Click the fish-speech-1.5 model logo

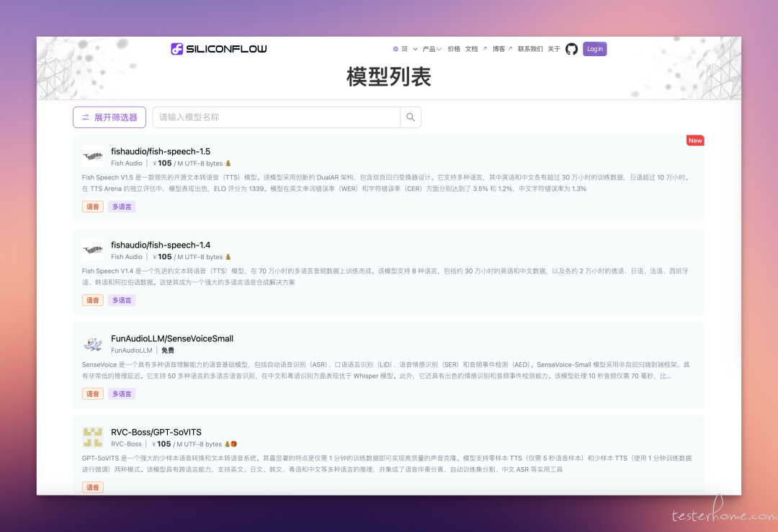tap(93, 156)
